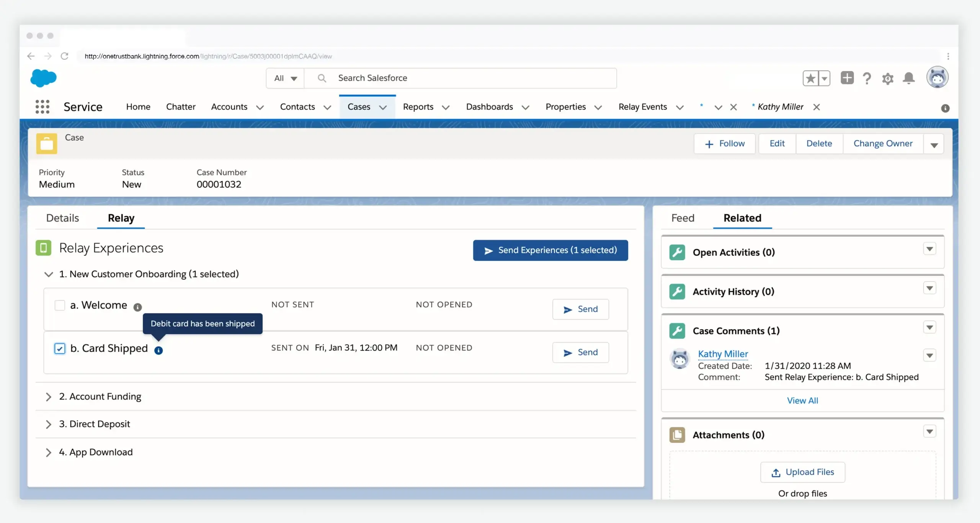980x523 pixels.
Task: Select the Related tab
Action: point(742,218)
